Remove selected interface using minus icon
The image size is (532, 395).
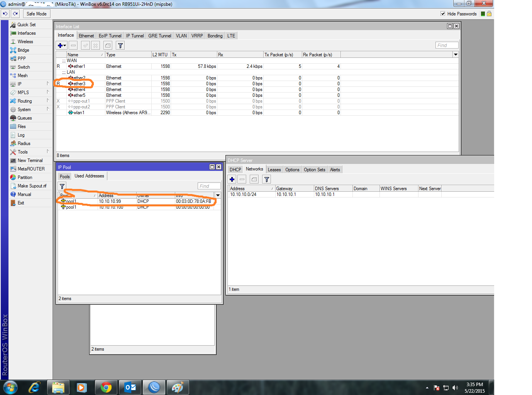tap(73, 45)
